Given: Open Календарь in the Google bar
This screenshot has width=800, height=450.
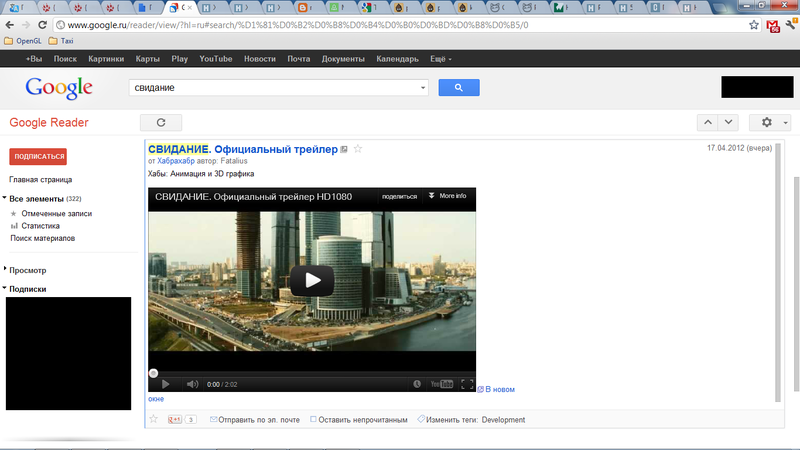Looking at the screenshot, I should point(397,59).
